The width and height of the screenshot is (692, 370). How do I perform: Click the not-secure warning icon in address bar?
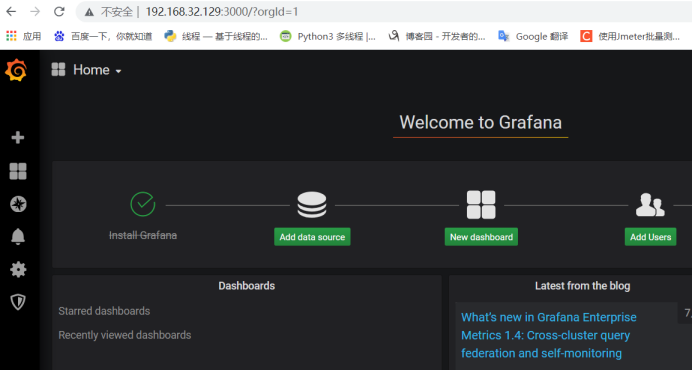90,12
